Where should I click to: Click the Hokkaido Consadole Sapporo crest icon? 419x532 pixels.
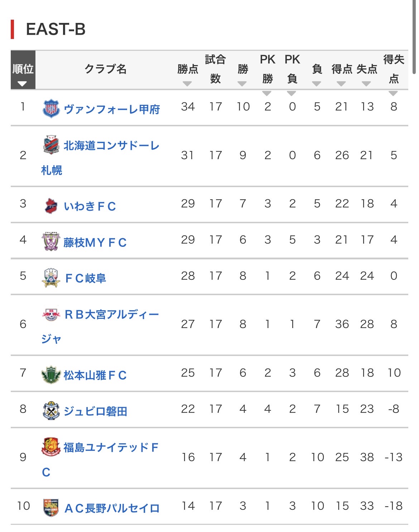[x=51, y=145]
